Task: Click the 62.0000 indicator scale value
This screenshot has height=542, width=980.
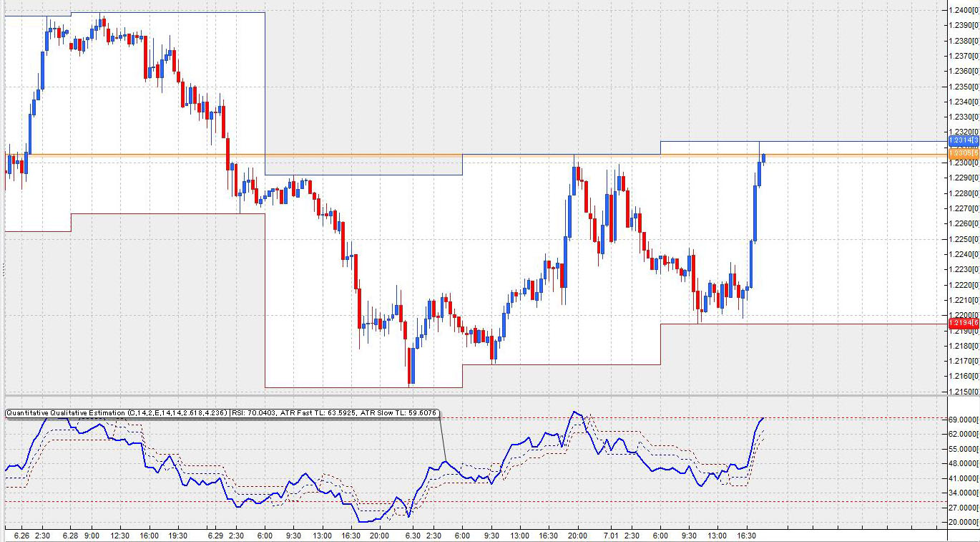Action: coord(964,434)
